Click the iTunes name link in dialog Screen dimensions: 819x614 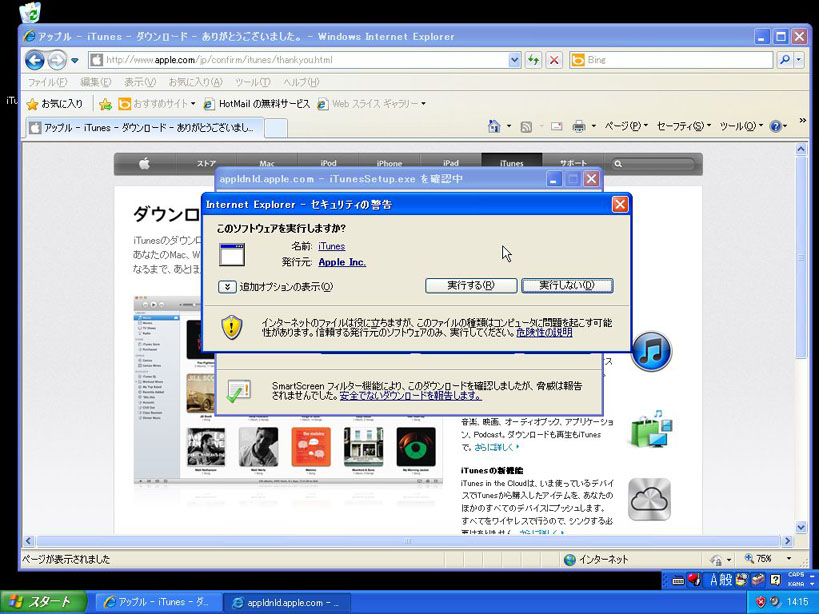coord(332,246)
